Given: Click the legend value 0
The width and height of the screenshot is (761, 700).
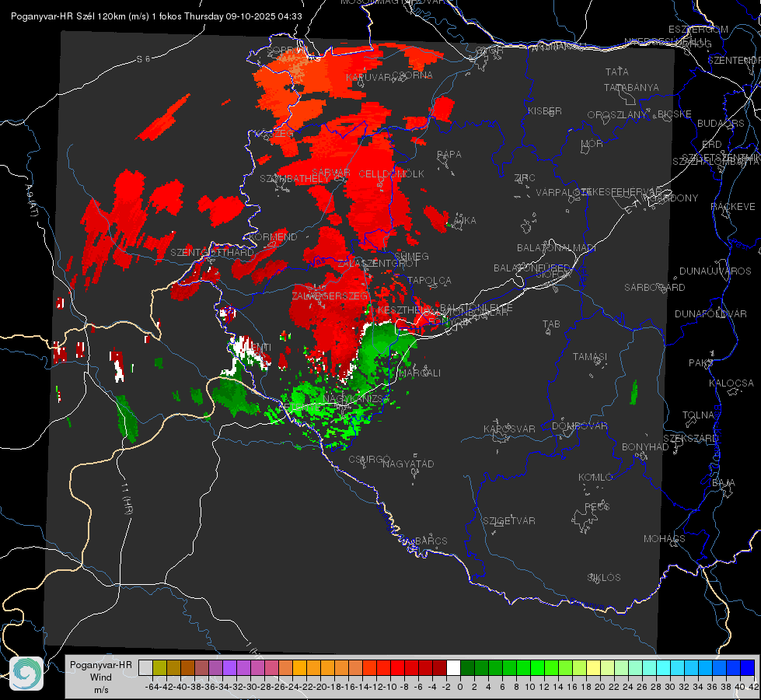Looking at the screenshot, I should (x=460, y=687).
